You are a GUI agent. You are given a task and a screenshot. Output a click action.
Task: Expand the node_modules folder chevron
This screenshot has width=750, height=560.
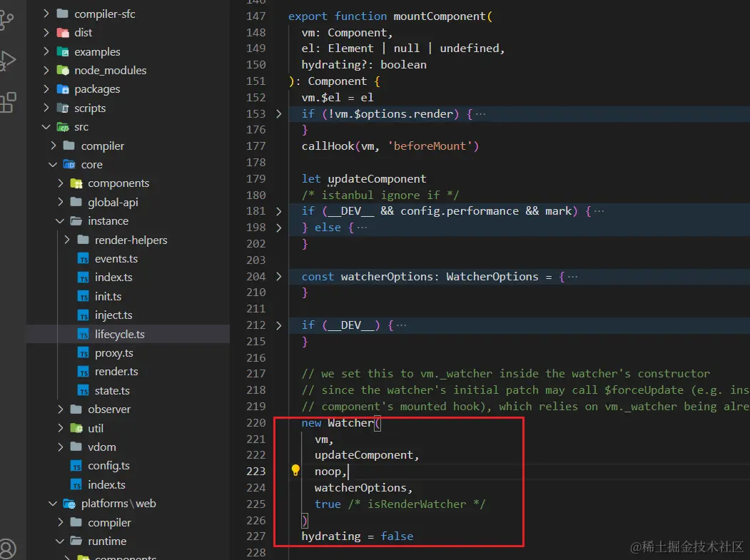46,71
